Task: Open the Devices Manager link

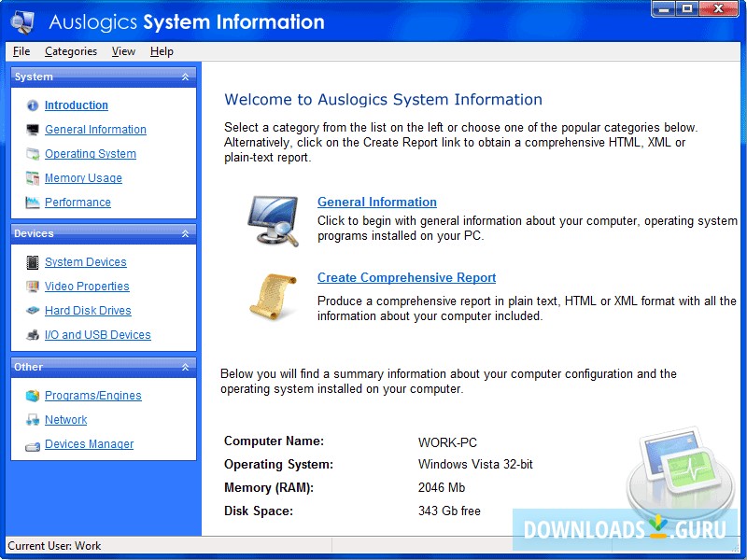Action: point(89,444)
